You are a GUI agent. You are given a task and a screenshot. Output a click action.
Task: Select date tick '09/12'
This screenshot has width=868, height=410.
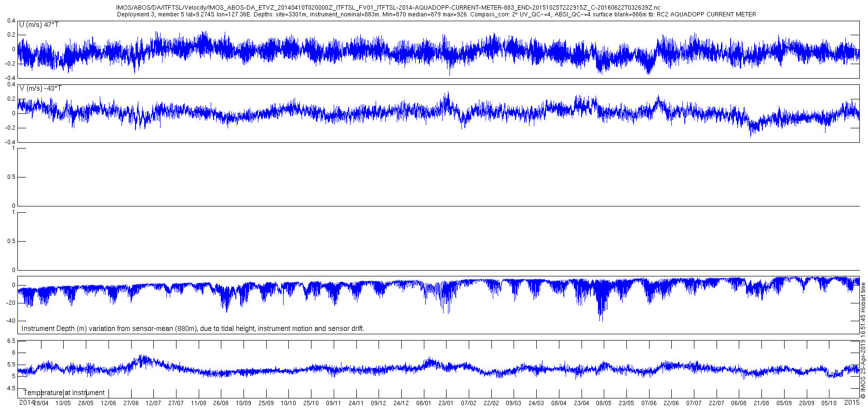pyautogui.click(x=379, y=403)
